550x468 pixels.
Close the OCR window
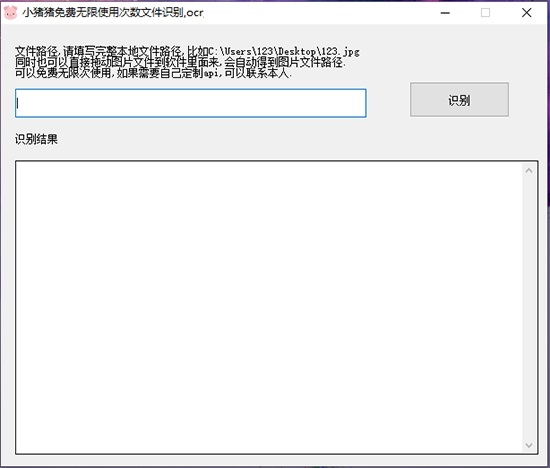point(526,13)
